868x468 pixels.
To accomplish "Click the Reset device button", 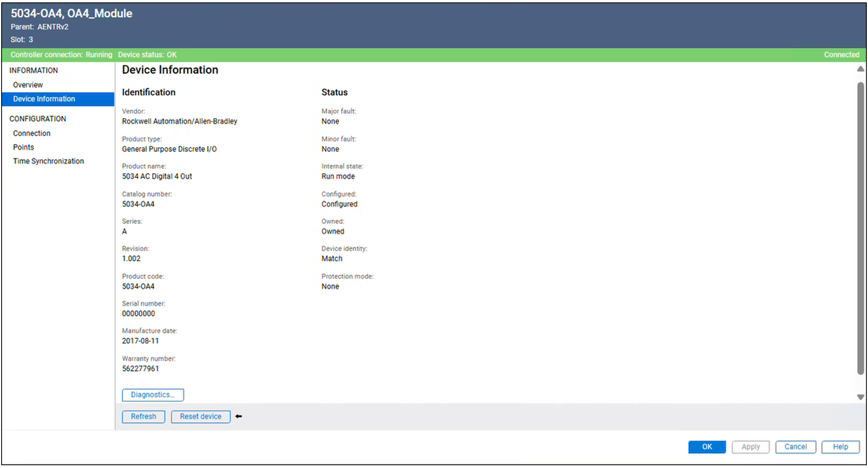I will 201,416.
